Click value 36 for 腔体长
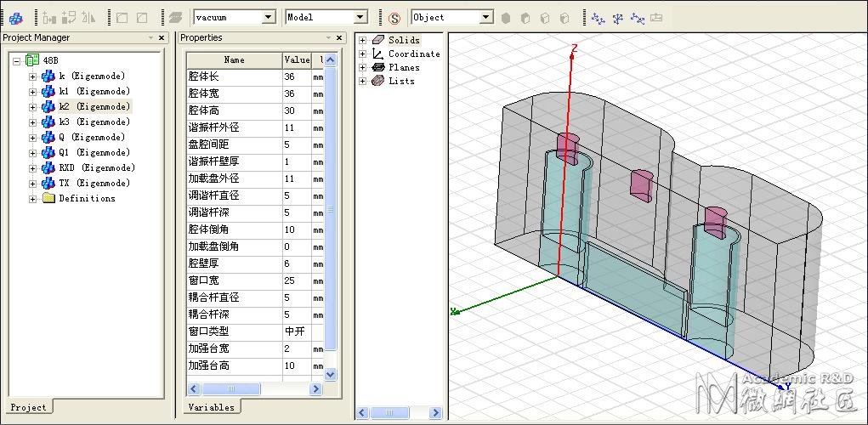This screenshot has height=425, width=868. pos(296,76)
